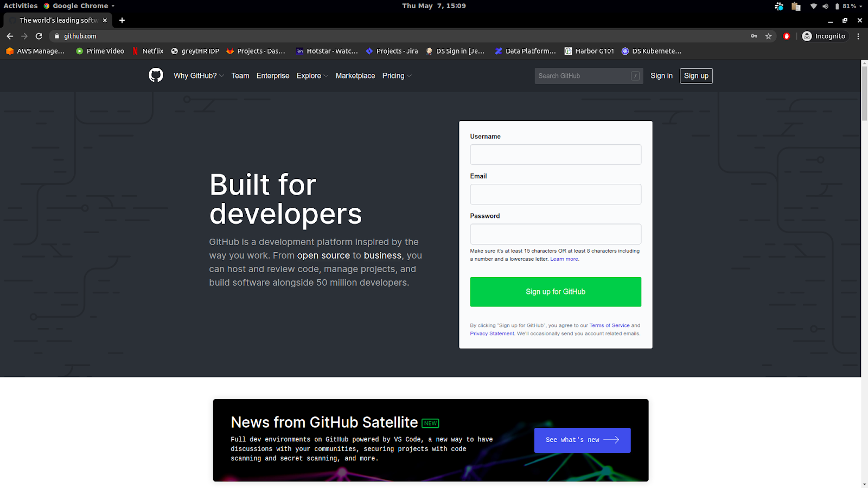This screenshot has height=488, width=868.
Task: Click the browser forward arrow
Action: [x=24, y=36]
